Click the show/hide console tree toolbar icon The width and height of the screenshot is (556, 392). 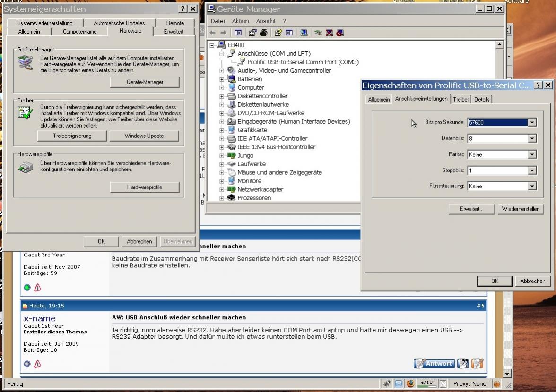[x=238, y=33]
